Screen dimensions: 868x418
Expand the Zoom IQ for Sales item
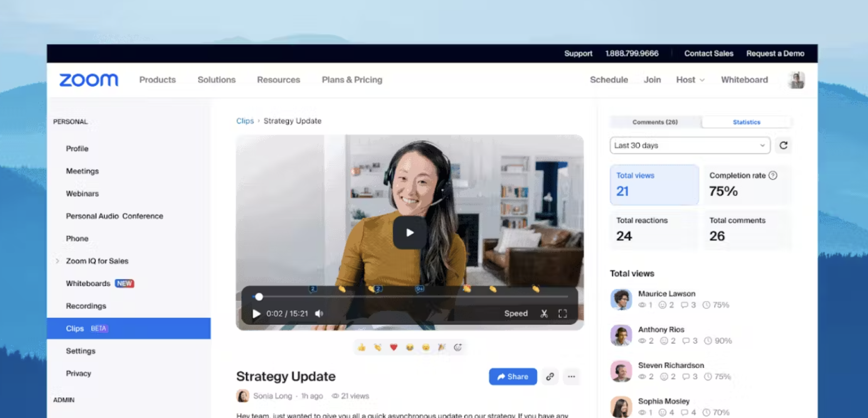coord(57,261)
